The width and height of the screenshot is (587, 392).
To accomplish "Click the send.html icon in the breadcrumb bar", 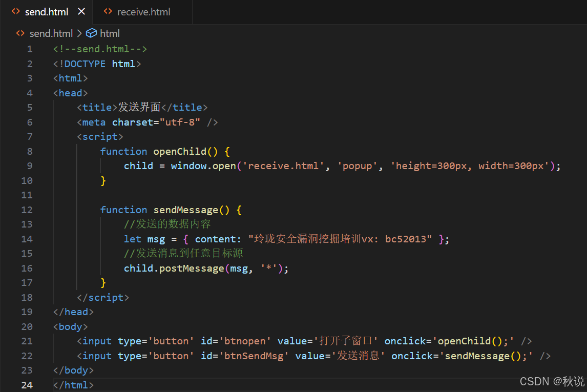I will pos(19,33).
